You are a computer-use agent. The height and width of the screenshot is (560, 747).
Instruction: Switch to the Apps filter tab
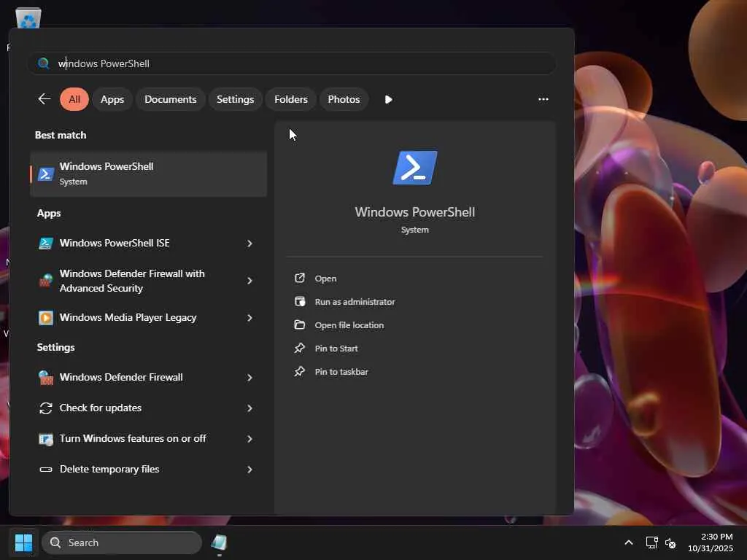click(112, 99)
